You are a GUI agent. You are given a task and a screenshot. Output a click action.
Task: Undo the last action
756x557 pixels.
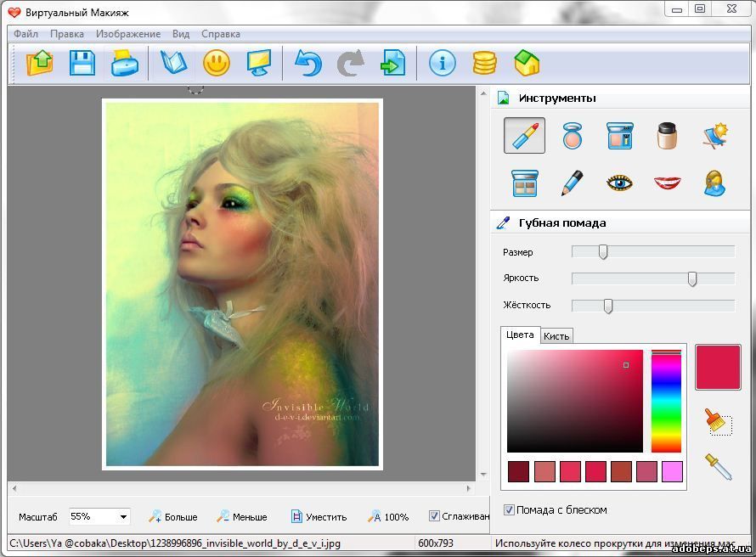(x=308, y=63)
